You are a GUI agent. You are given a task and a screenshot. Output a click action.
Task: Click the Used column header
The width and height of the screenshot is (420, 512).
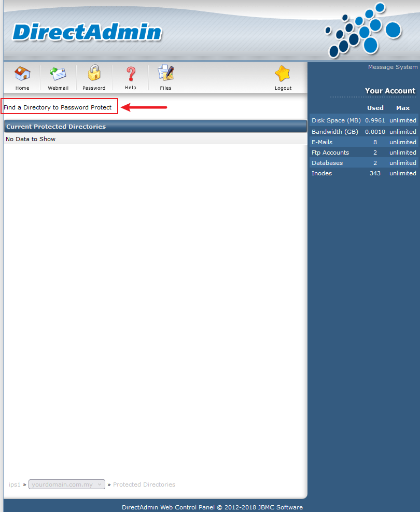[375, 108]
